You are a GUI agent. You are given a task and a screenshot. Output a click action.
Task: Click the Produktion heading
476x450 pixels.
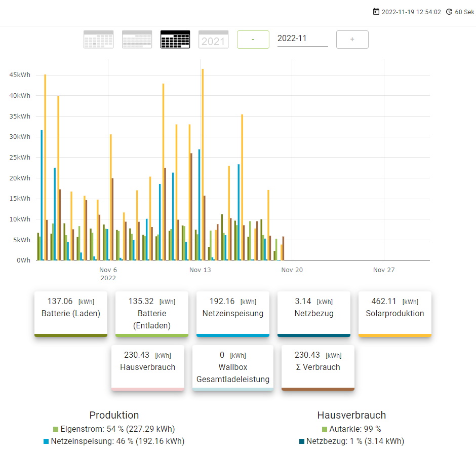tap(114, 415)
